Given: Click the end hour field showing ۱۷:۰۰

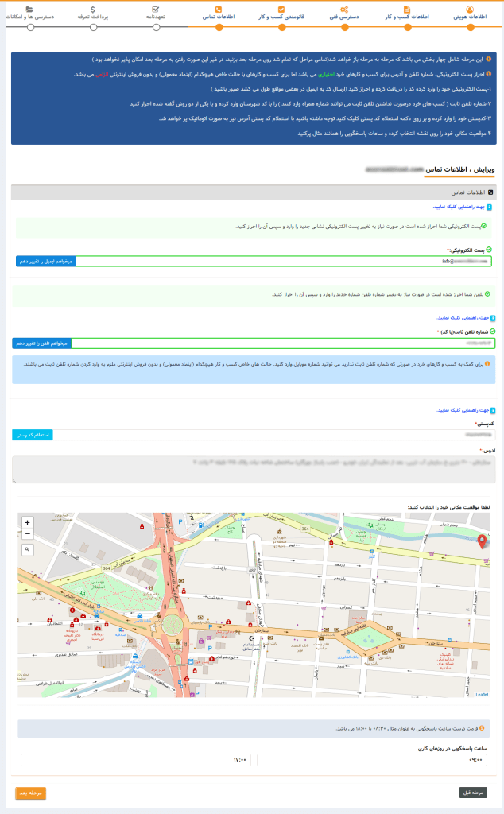Looking at the screenshot, I should tap(136, 760).
